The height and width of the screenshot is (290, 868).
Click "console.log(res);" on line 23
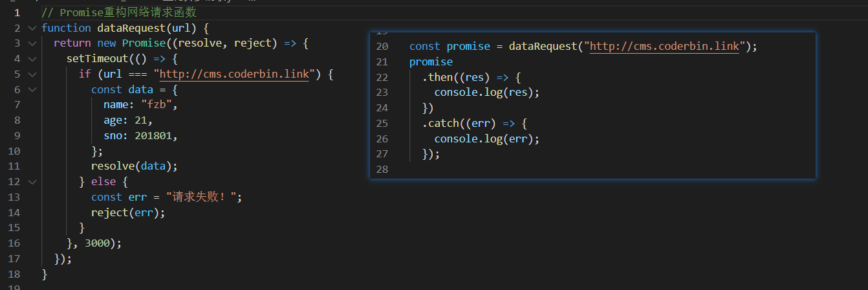487,93
